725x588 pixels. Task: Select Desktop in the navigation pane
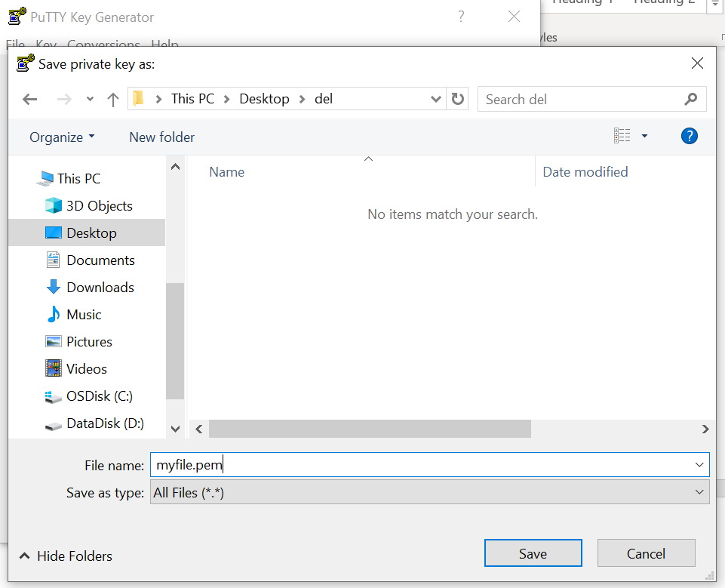[87, 232]
